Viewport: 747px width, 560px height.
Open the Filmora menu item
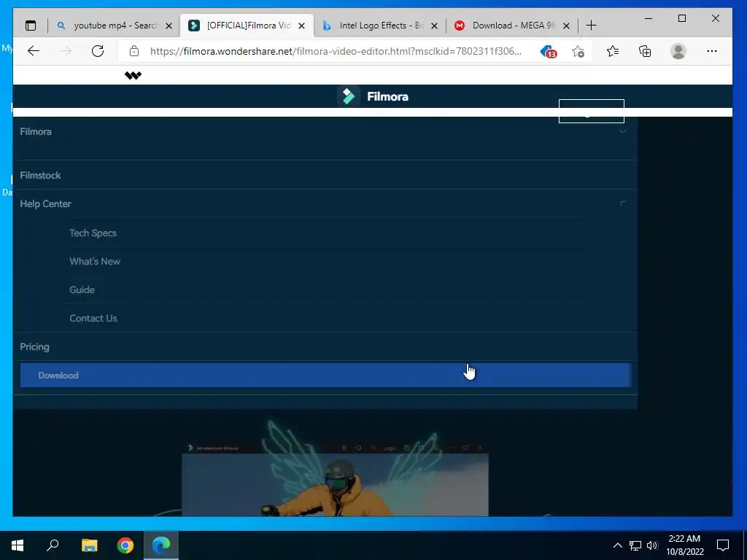point(36,131)
